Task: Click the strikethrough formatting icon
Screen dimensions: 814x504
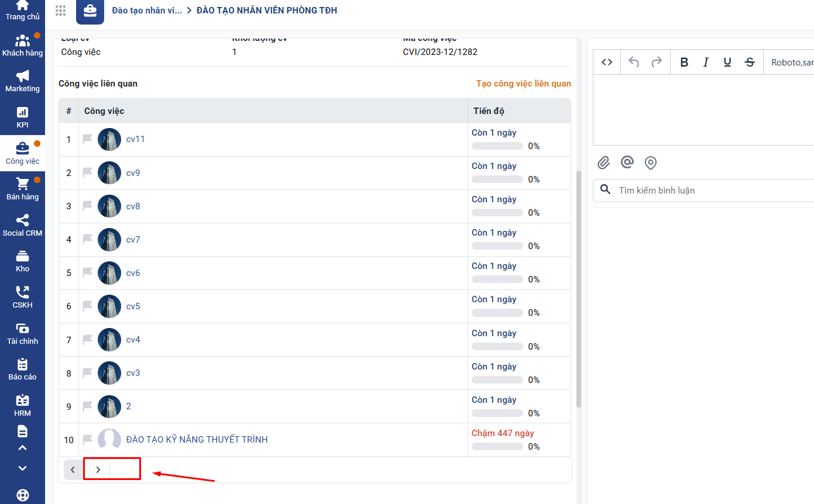Action: tap(750, 63)
